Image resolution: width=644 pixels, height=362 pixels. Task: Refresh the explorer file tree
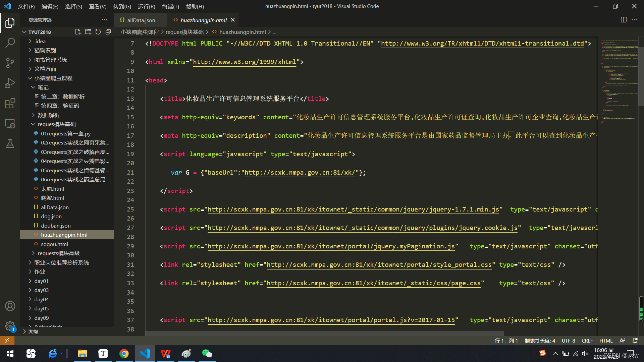[x=98, y=32]
